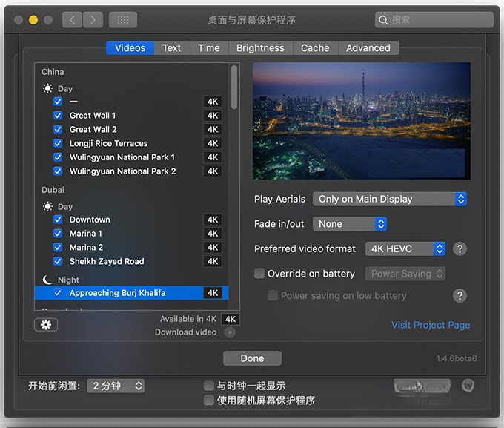Click the blurred button at bottom right

(422, 386)
